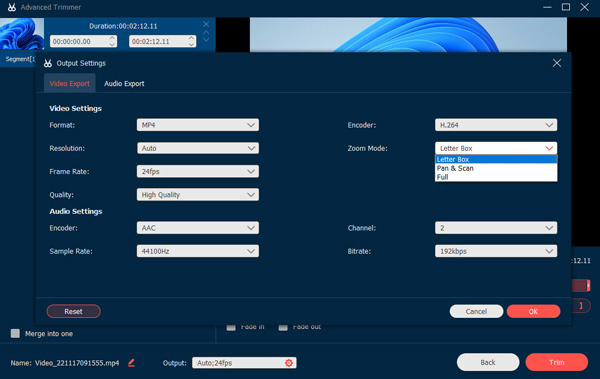Open output settings via the red gear icon
The image size is (600, 379).
click(x=289, y=363)
